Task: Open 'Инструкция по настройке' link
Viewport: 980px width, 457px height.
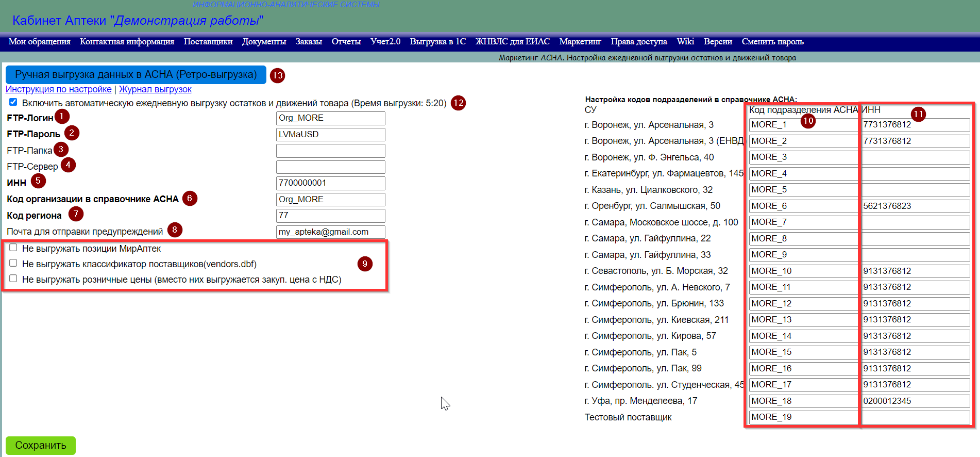Action: pyautogui.click(x=58, y=89)
